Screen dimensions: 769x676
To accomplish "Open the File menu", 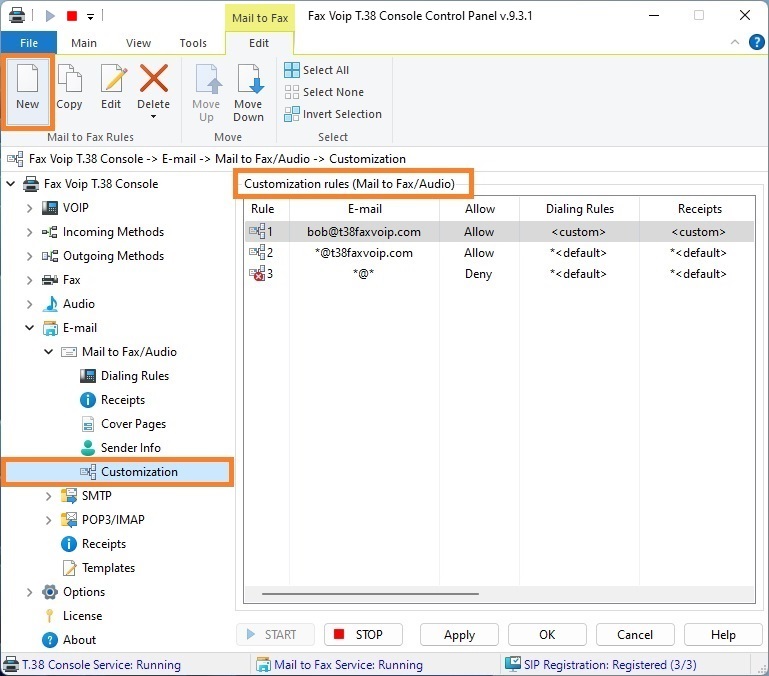I will [29, 43].
